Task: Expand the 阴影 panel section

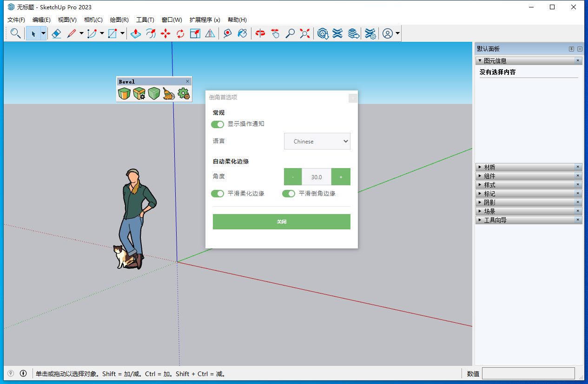Action: click(489, 202)
